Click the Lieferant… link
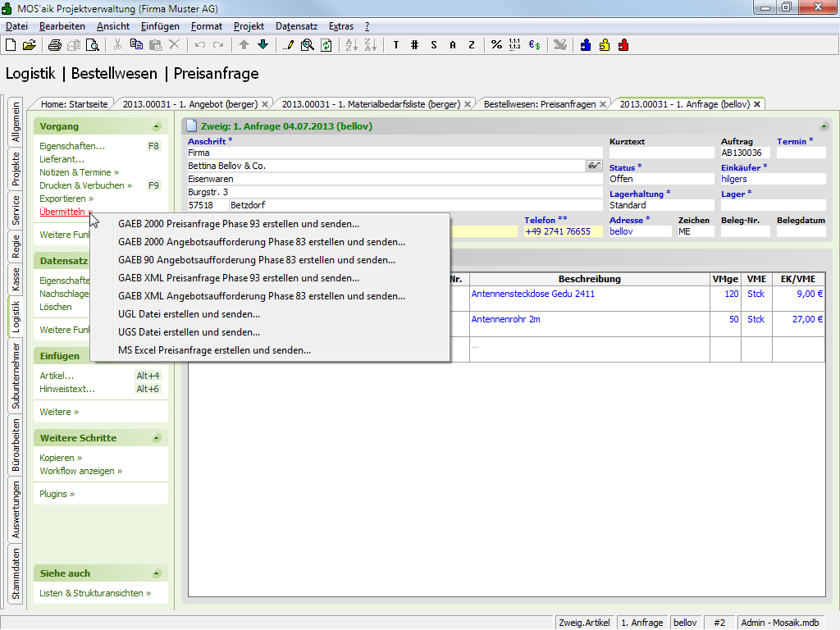The height and width of the screenshot is (630, 840). pyautogui.click(x=62, y=159)
